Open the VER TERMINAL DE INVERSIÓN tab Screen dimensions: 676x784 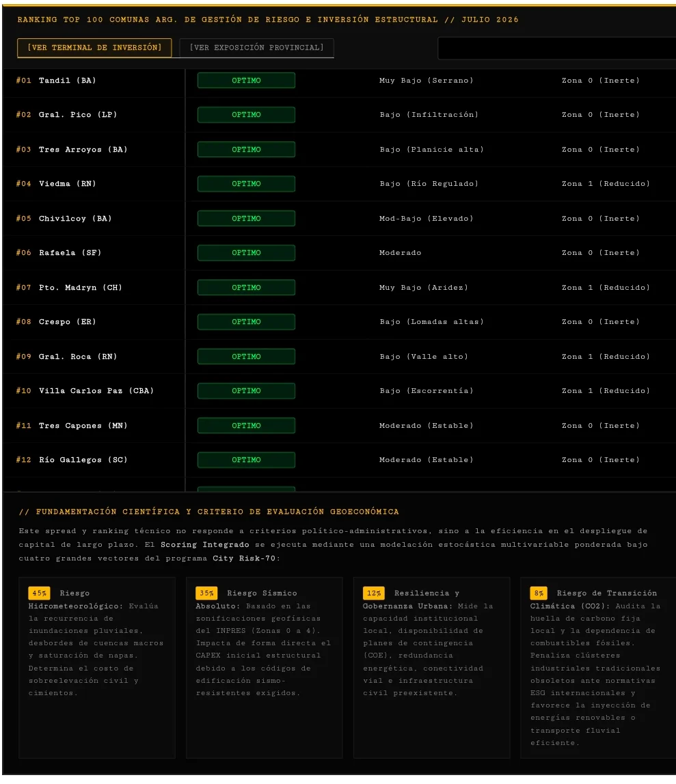94,47
